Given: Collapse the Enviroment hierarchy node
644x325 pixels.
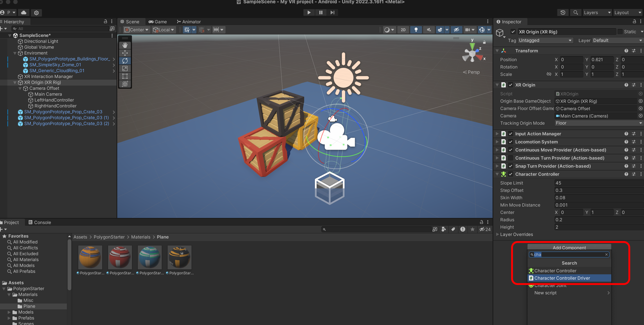Looking at the screenshot, I should [15, 53].
